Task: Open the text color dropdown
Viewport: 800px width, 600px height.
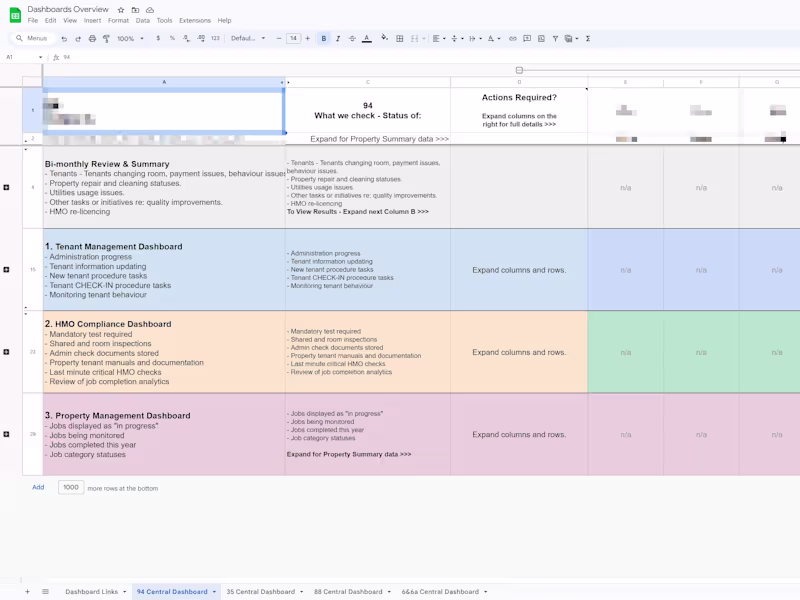Action: click(x=368, y=38)
